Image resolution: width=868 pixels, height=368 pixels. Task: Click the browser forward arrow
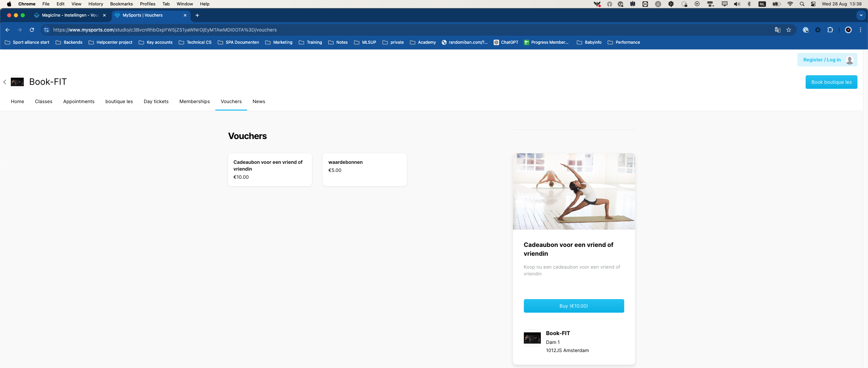20,30
